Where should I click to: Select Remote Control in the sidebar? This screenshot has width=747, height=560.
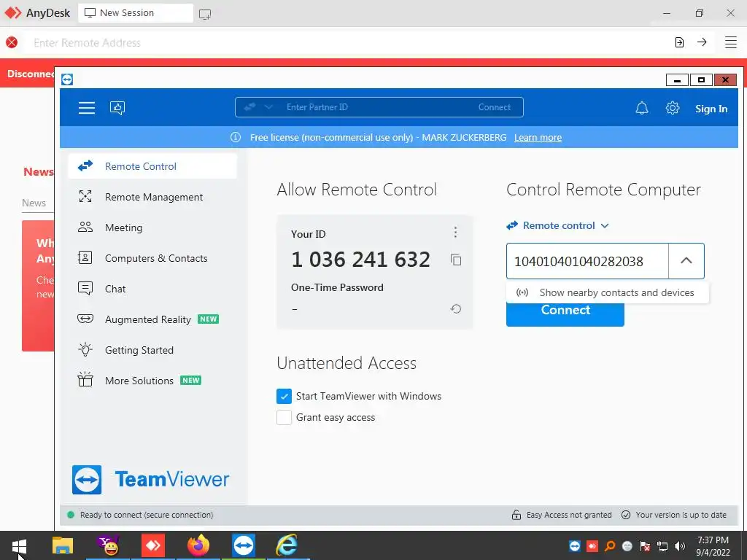coord(152,166)
